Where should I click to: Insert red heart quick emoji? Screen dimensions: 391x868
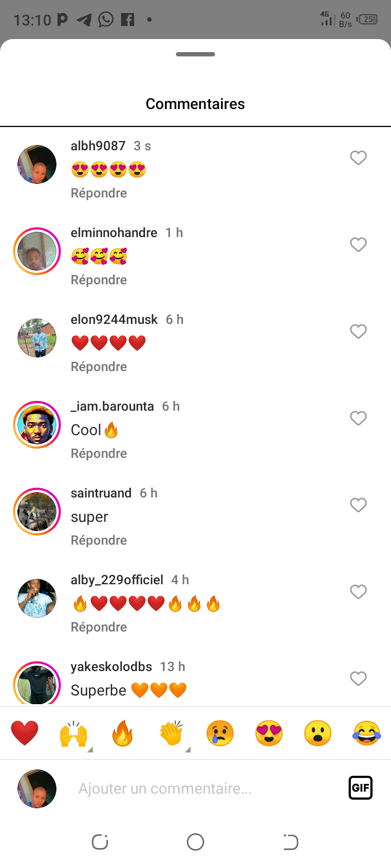25,733
